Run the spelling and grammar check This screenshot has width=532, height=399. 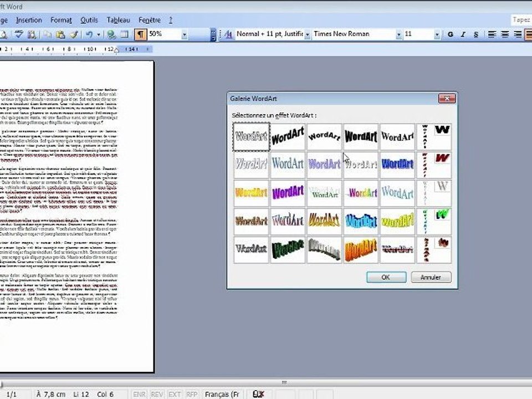pos(19,34)
